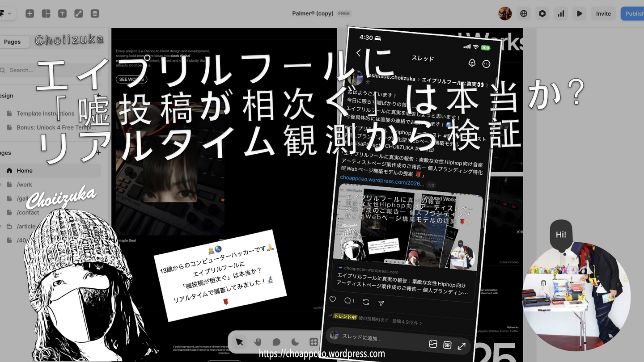Select the hand pan tool

258,342
